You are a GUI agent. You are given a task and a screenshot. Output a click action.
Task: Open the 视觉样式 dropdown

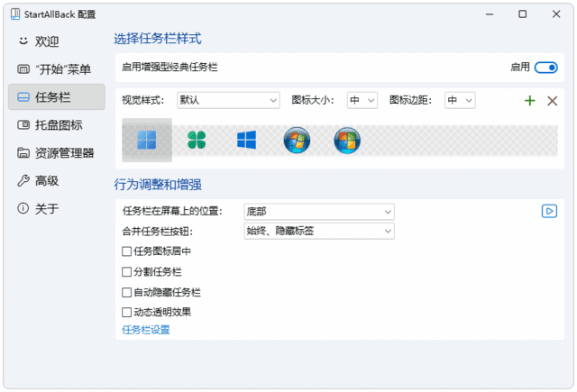tap(227, 100)
